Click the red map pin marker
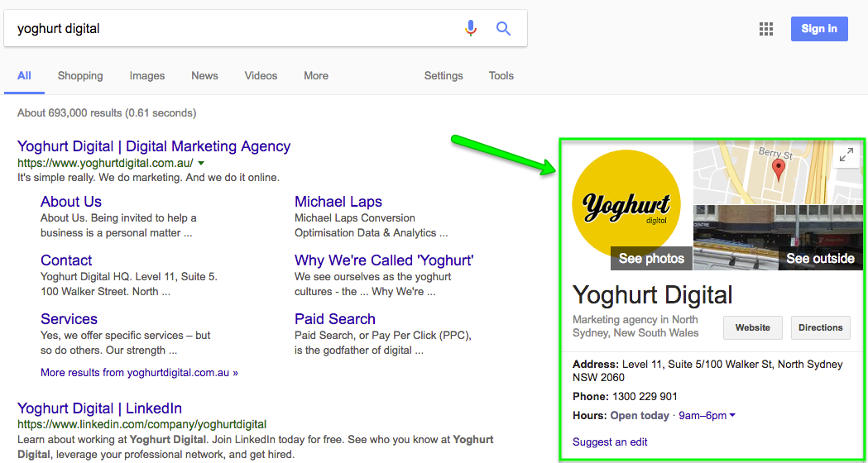Image resolution: width=868 pixels, height=463 pixels. point(779,170)
